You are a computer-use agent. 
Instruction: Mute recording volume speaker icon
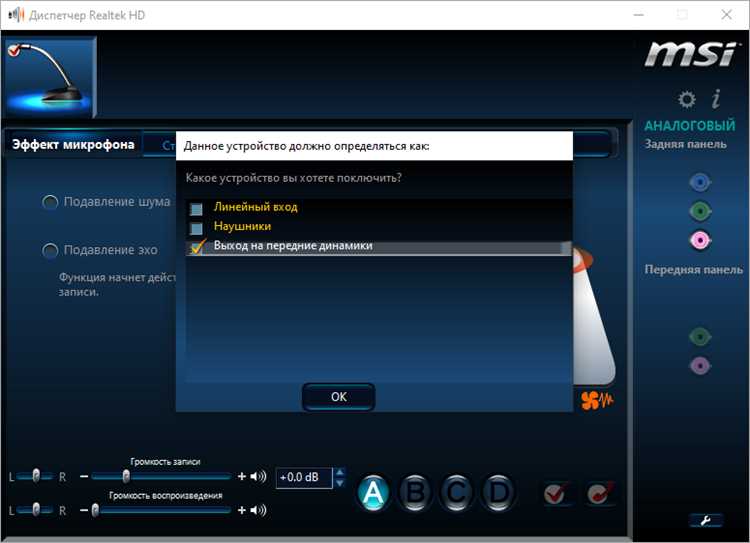[x=258, y=477]
